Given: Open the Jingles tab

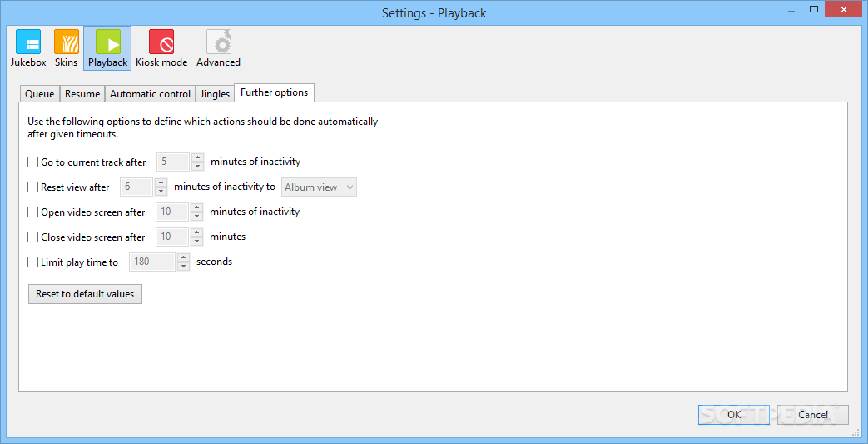Looking at the screenshot, I should (215, 94).
